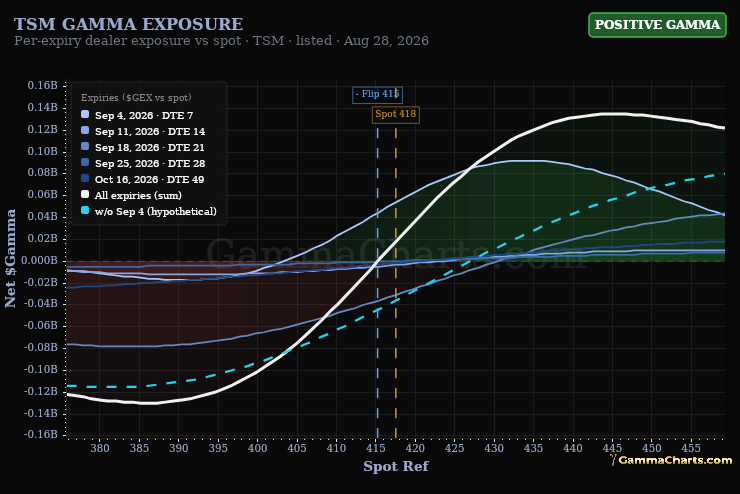Click the 415 x-axis tick label
740x494 pixels.
pyautogui.click(x=376, y=448)
